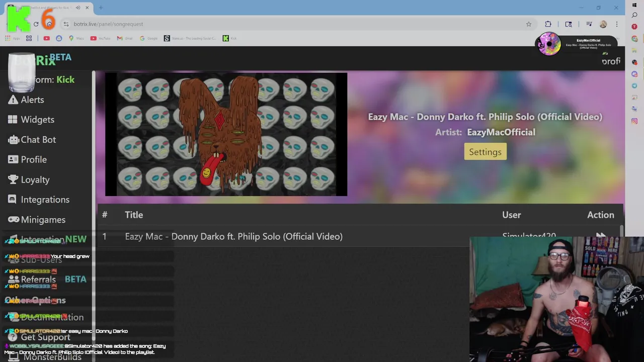The image size is (644, 362).
Task: Open Telegram from the taskbar
Action: pyautogui.click(x=634, y=86)
